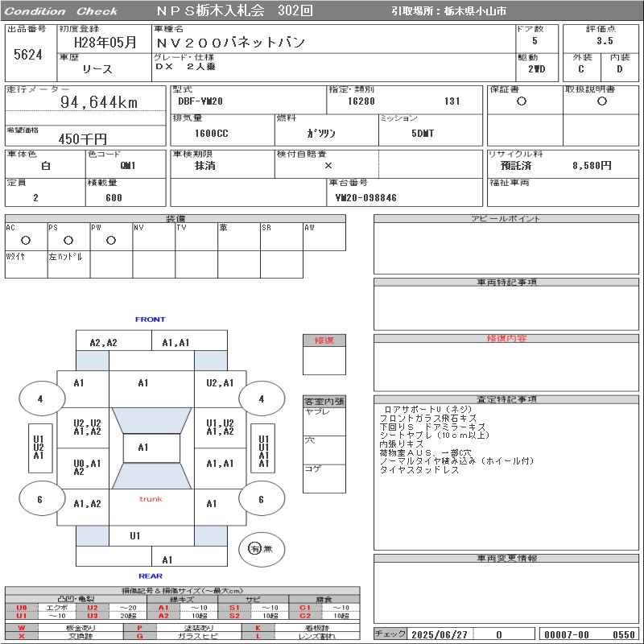Click drive type value 2WD

[537, 69]
